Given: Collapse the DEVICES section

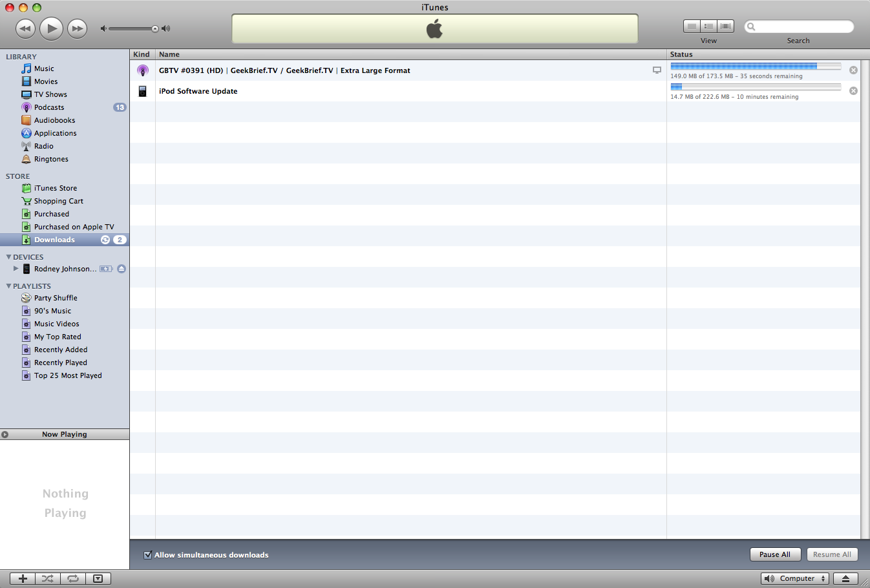Looking at the screenshot, I should point(8,257).
